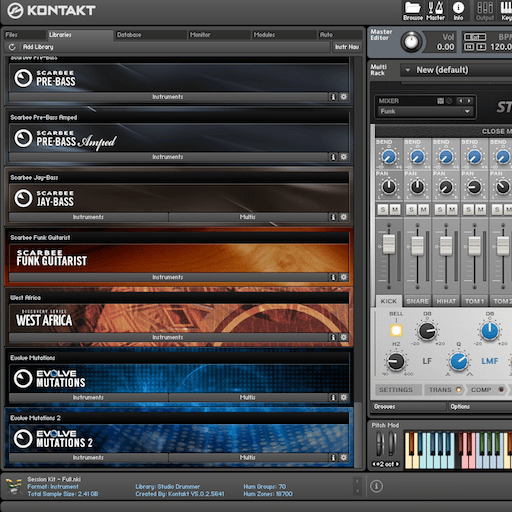
Task: Show info for Scarbee Pre-Bass library
Action: (333, 97)
